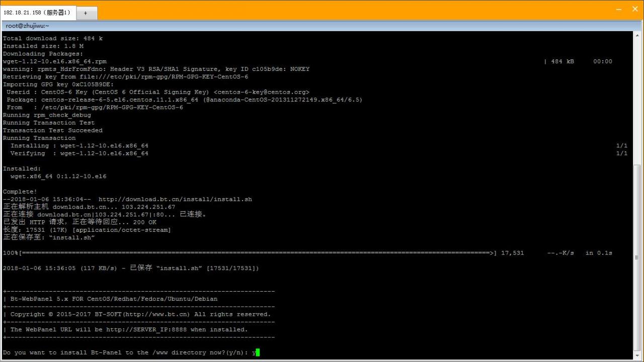Click the root@zhujiwu:~ title bar
Screen dimensions: 644x362
pyautogui.click(x=322, y=26)
